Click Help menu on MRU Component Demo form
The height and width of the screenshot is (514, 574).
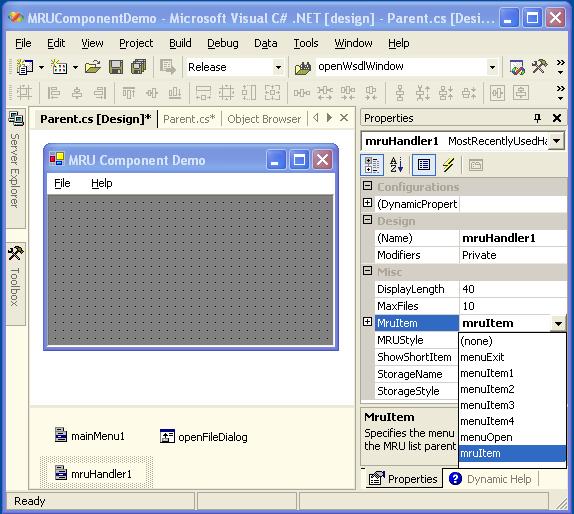[x=101, y=183]
